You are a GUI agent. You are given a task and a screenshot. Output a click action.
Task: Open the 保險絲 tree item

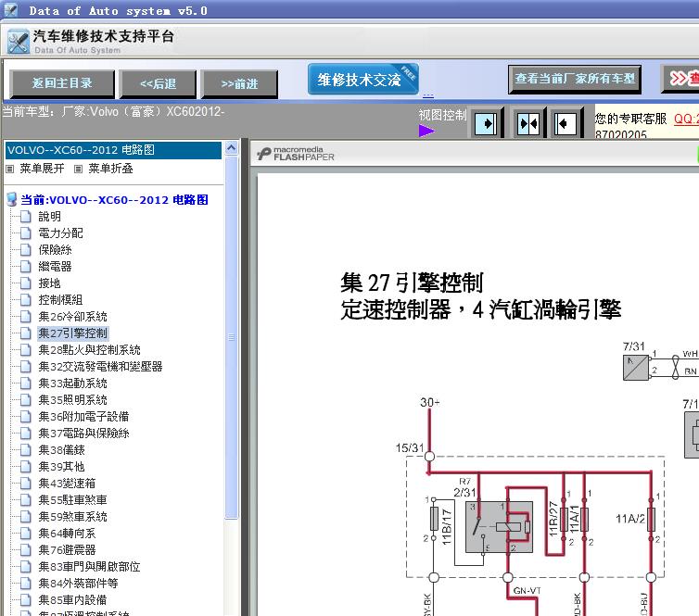tap(55, 250)
